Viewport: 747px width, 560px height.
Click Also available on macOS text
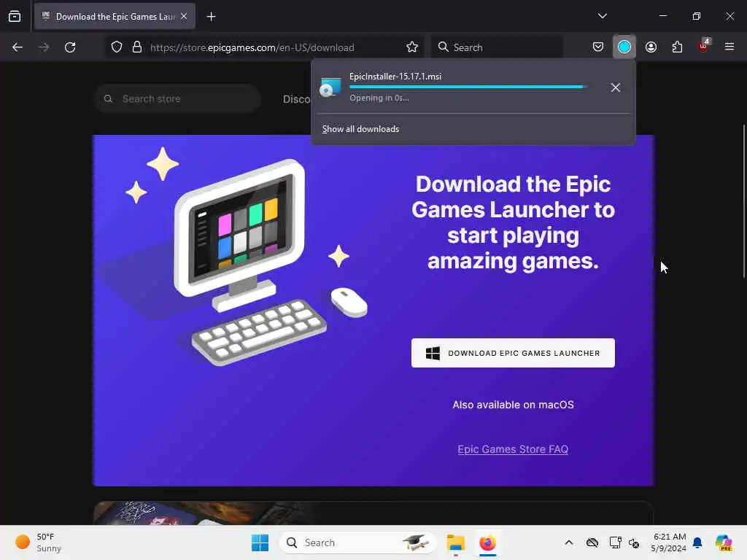513,405
